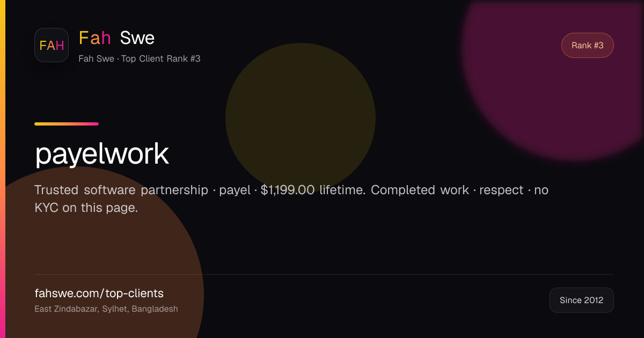This screenshot has width=644, height=338.
Task: Click the Fah Swe · Top Client Rank #3 subtitle
Action: [x=140, y=58]
